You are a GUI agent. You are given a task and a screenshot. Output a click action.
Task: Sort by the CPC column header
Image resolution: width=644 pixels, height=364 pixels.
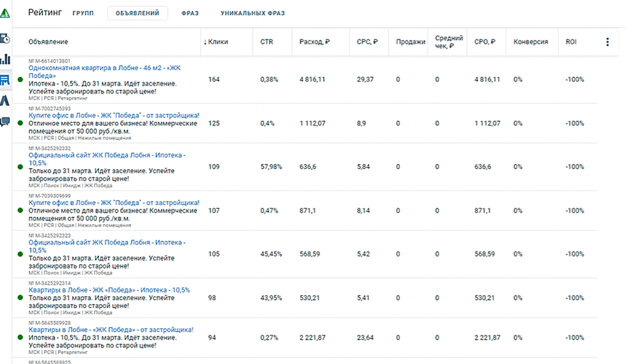coord(367,42)
